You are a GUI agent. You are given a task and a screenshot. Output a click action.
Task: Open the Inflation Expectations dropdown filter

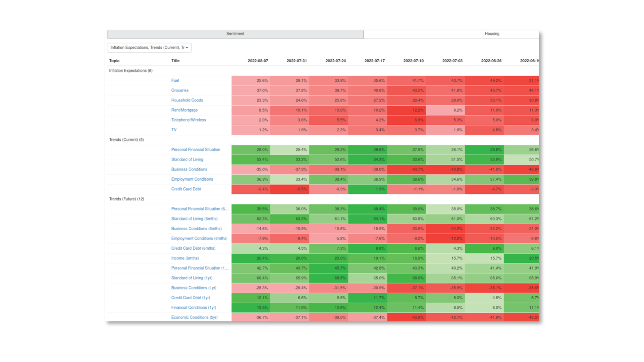[x=148, y=47]
